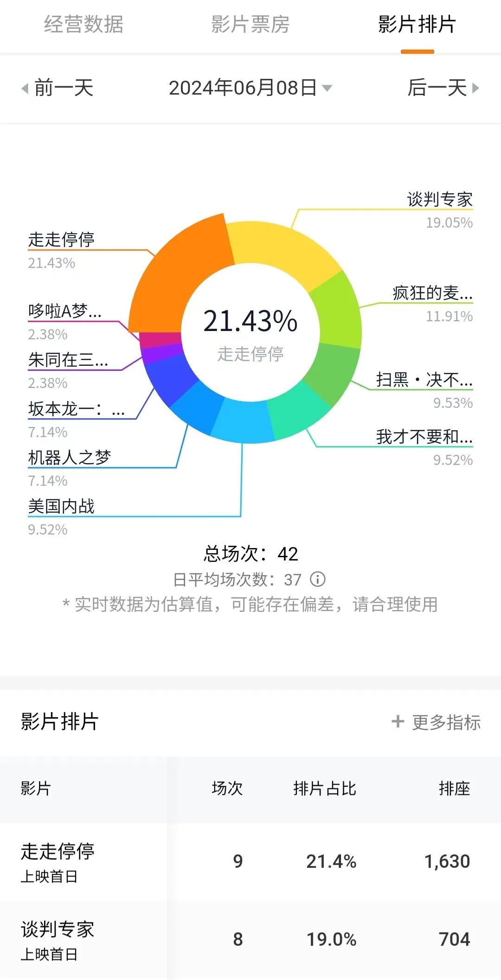Select the 影片排片 tab
Viewport: 501px width, 980px height.
click(417, 25)
